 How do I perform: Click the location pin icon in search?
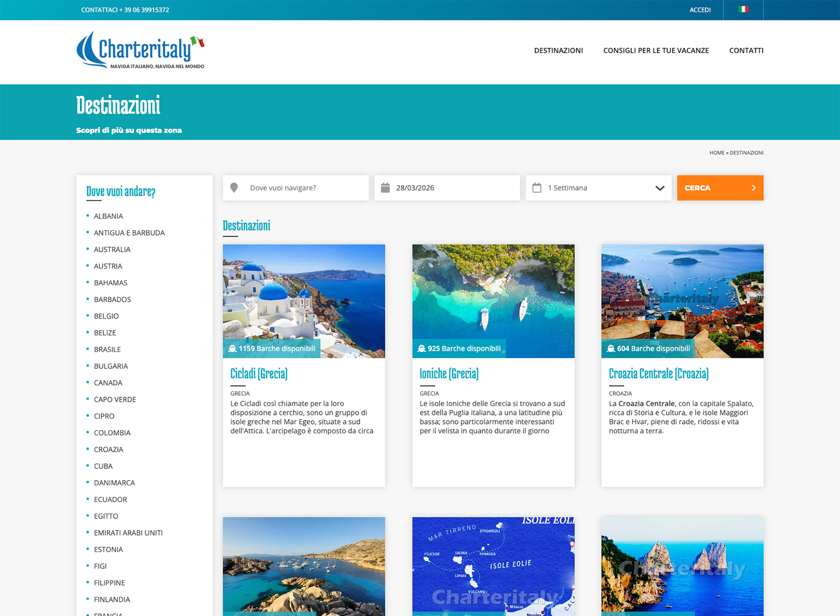[x=234, y=188]
